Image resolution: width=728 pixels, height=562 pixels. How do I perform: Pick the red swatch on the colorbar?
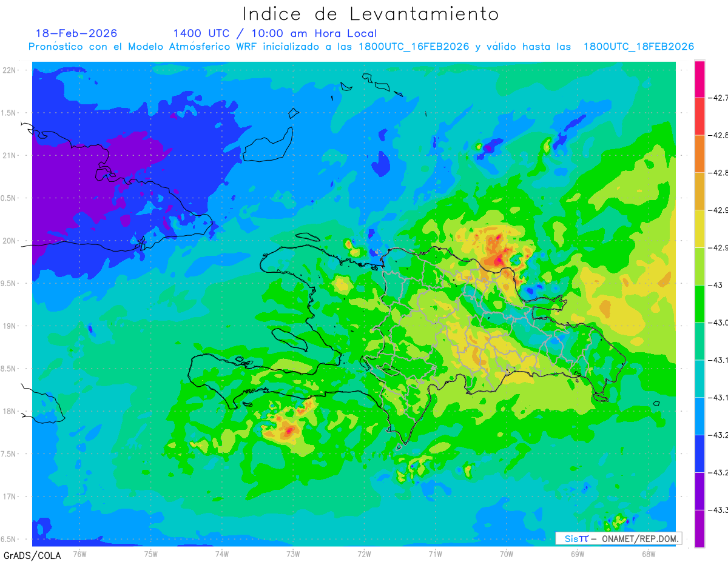coord(699,116)
